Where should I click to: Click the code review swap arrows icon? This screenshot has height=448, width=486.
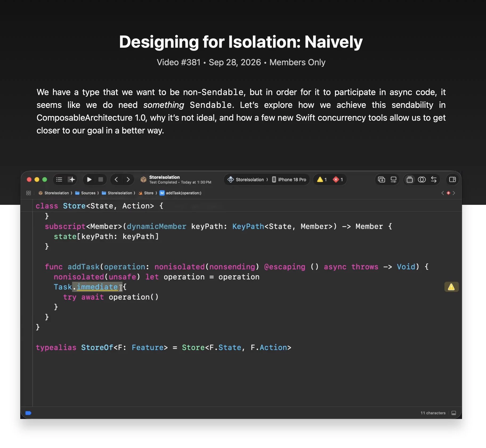434,180
